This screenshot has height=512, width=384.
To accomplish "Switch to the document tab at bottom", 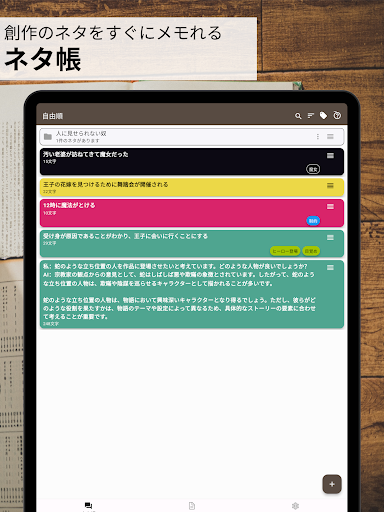I will pyautogui.click(x=192, y=506).
